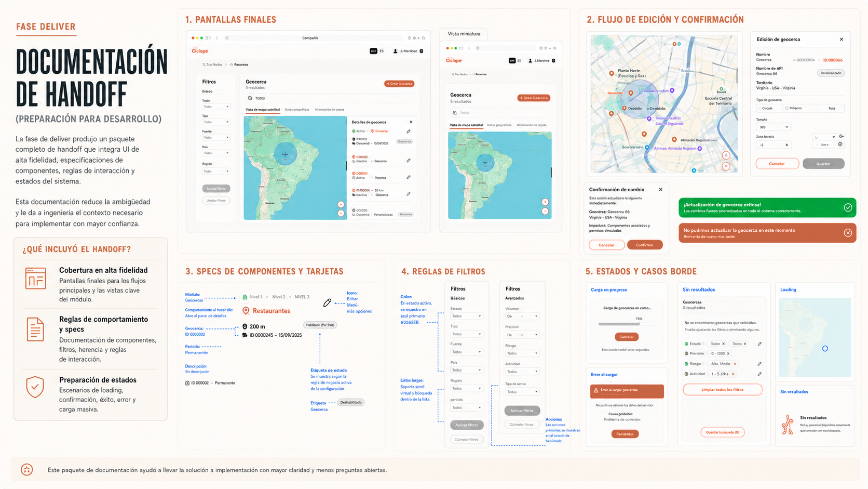The image size is (868, 489).
Task: Click the Ciclope logo in Vista miniatura
Action: pos(454,60)
